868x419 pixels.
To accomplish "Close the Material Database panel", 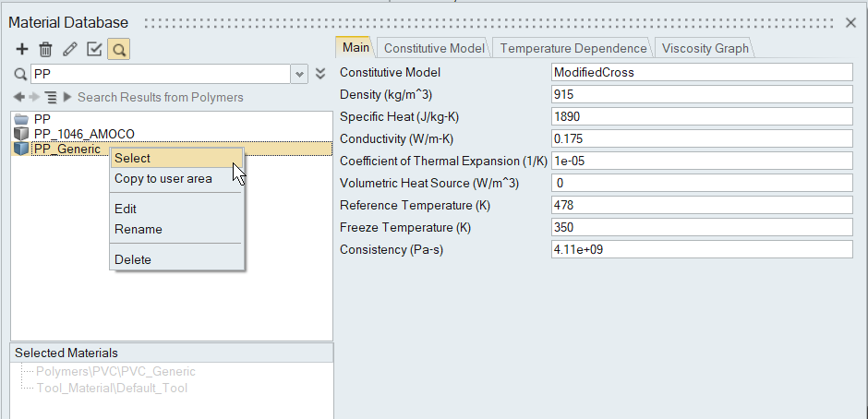I will click(851, 22).
